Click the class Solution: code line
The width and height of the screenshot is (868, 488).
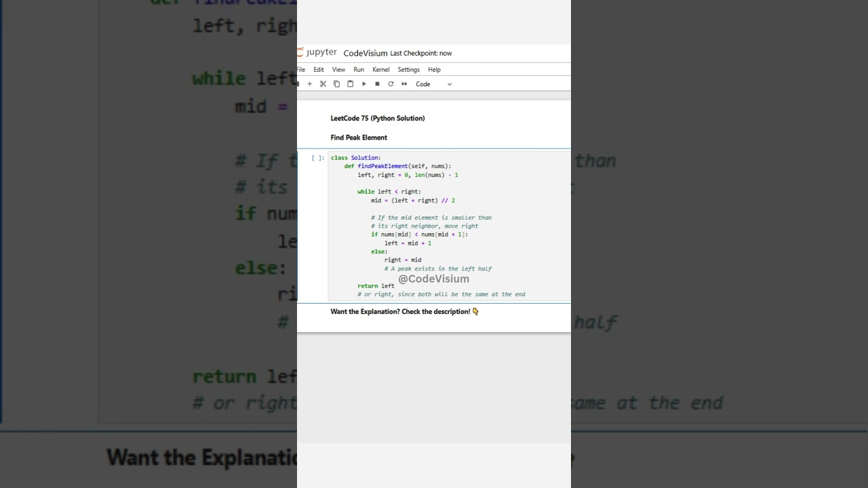pyautogui.click(x=356, y=158)
